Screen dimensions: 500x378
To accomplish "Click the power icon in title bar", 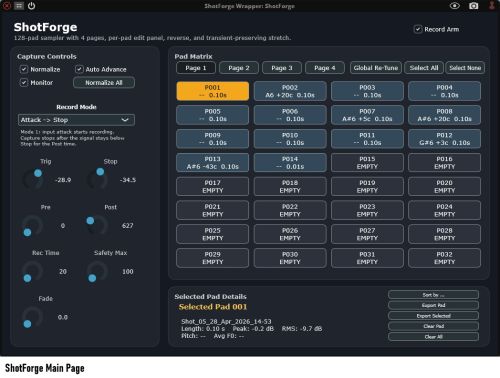I will tap(31, 6).
